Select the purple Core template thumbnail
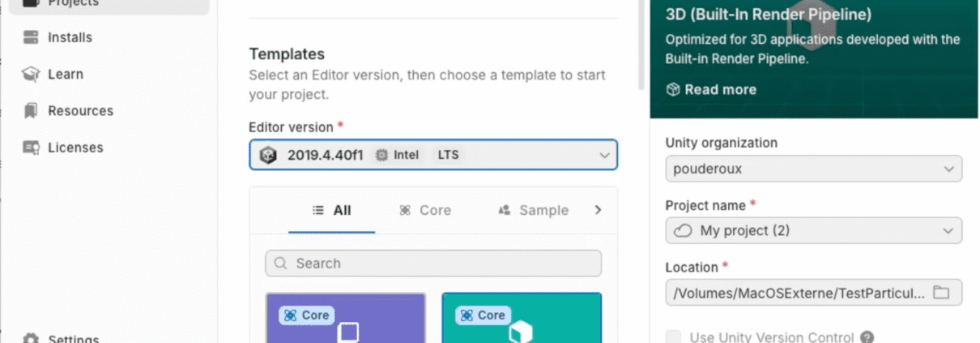The image size is (980, 343). pyautogui.click(x=346, y=319)
